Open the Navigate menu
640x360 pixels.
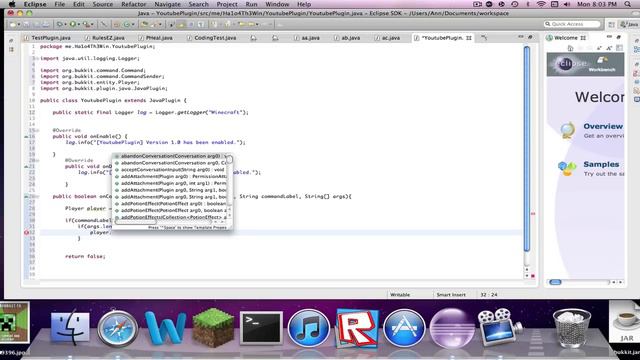(x=167, y=4)
